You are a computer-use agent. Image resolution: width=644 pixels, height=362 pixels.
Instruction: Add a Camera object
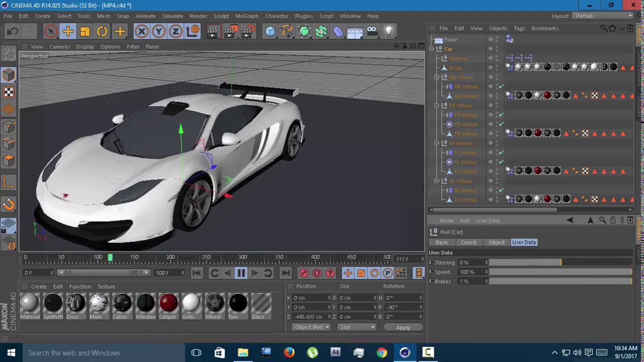click(372, 32)
